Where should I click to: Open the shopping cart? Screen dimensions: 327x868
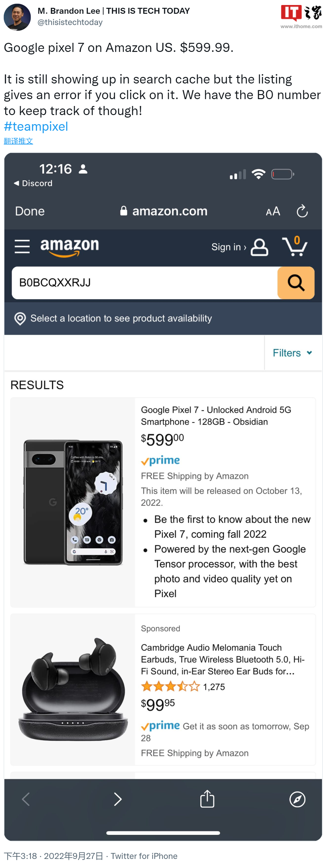pos(296,247)
